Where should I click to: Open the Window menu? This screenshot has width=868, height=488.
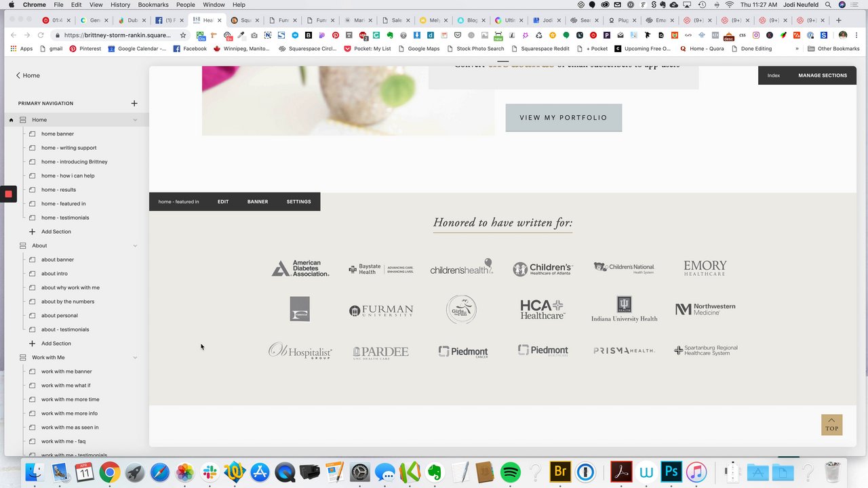[x=214, y=5]
